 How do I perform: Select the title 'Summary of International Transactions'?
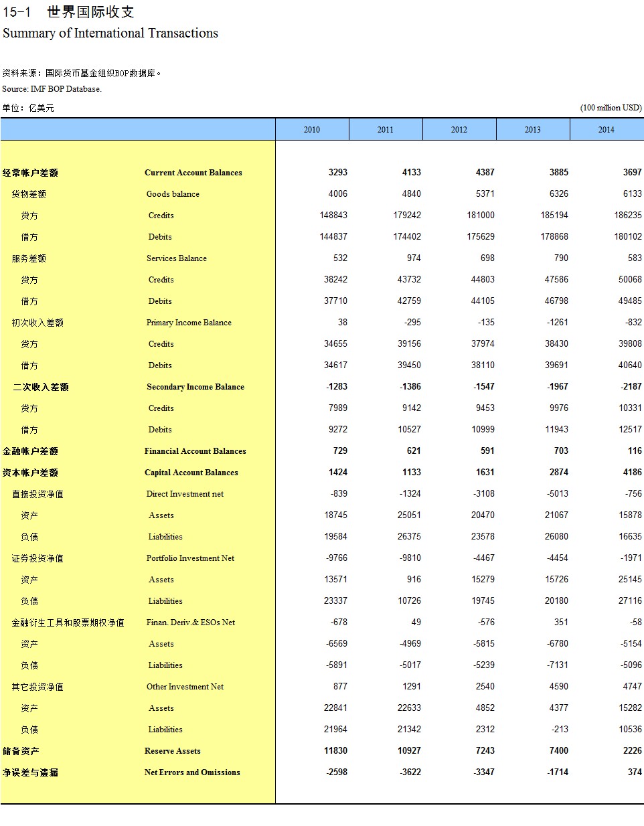[110, 33]
